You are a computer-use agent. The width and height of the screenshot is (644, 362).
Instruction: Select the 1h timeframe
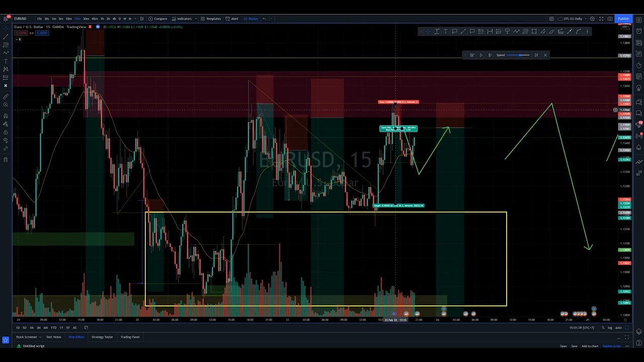point(102,19)
